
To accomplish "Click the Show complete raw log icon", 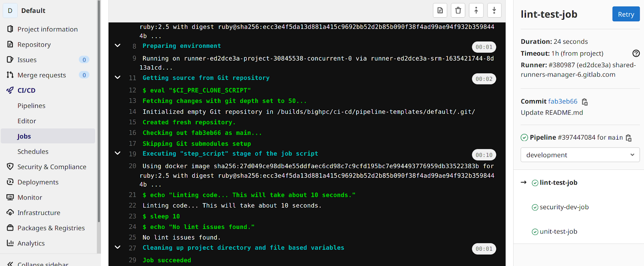I will click(440, 10).
